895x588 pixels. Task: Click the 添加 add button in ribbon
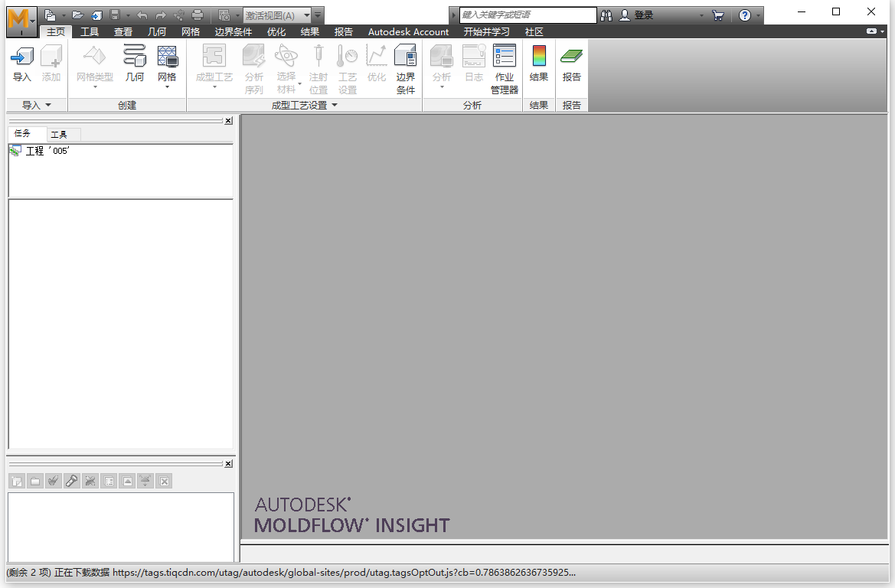click(51, 64)
